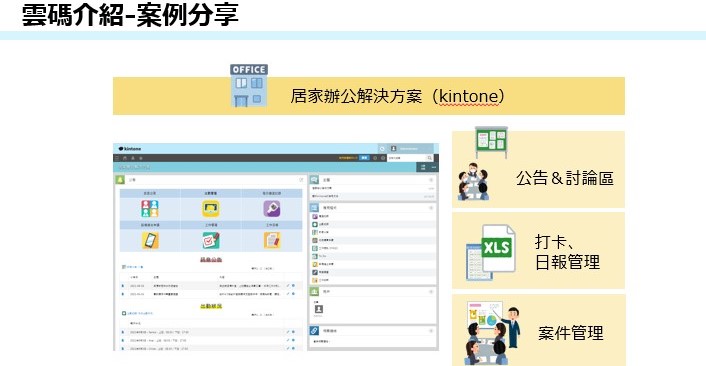Open the yellow monitor app icon
706x366 pixels.
[211, 208]
